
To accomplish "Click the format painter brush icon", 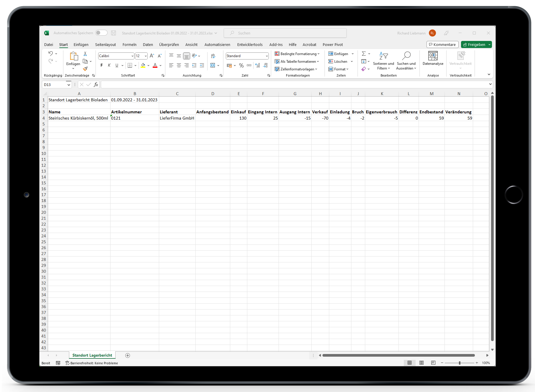I will pyautogui.click(x=85, y=69).
